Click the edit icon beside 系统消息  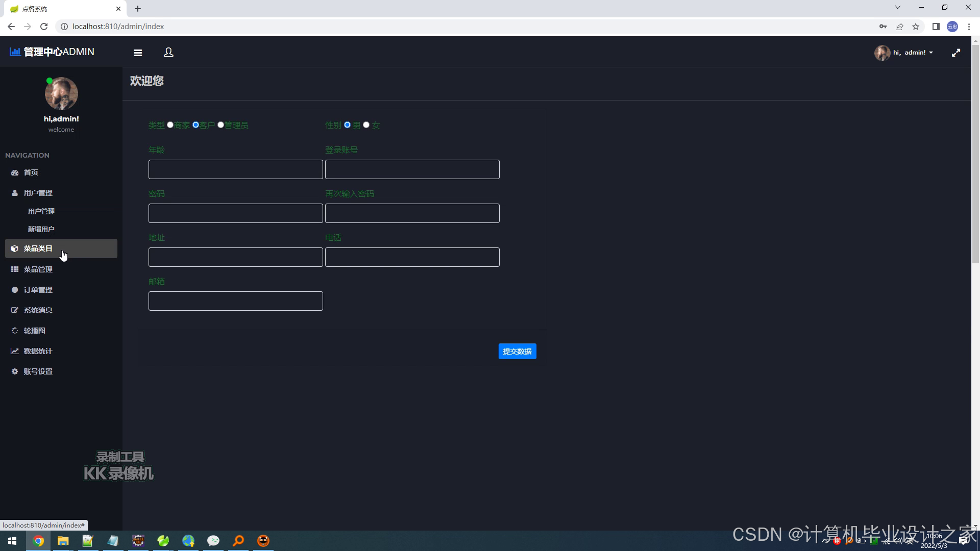15,310
